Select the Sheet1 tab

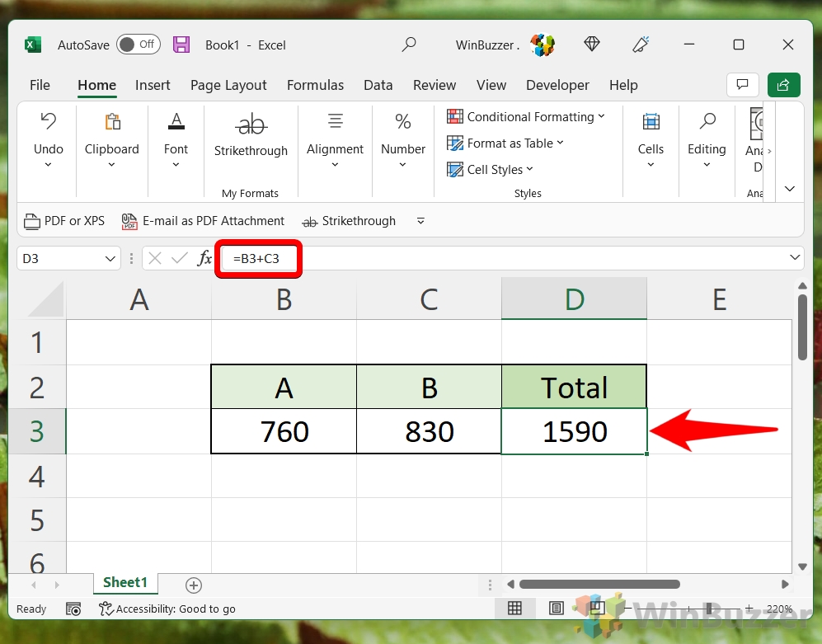[x=125, y=582]
